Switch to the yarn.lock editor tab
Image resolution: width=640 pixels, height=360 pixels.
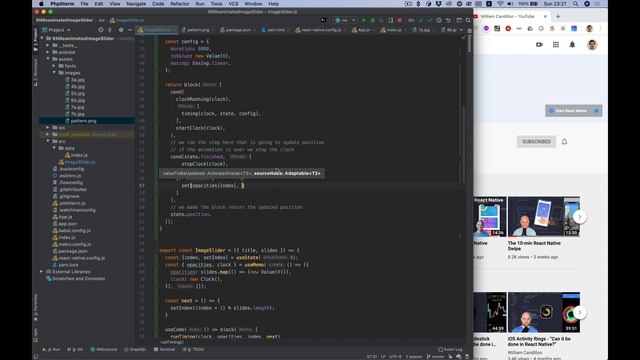click(275, 30)
